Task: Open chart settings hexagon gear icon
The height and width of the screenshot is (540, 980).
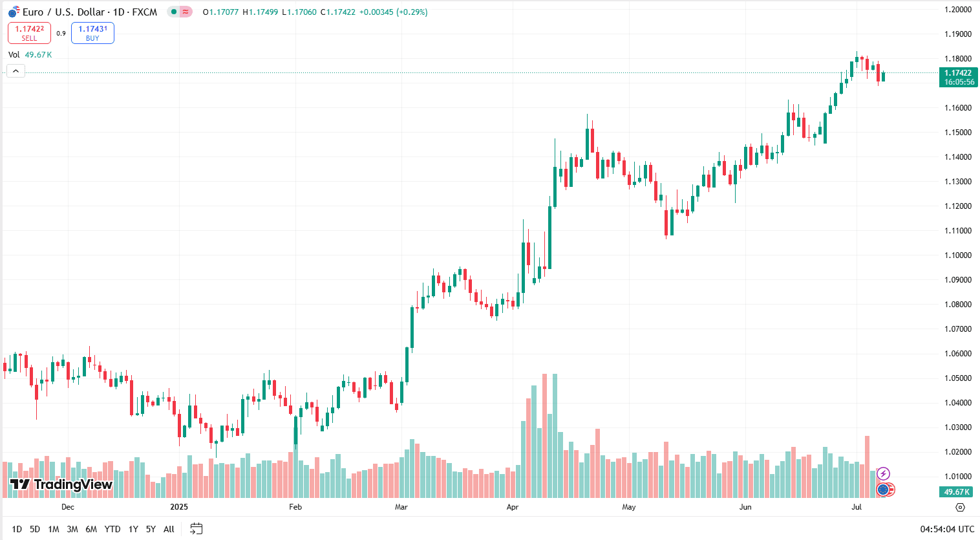Action: (960, 507)
